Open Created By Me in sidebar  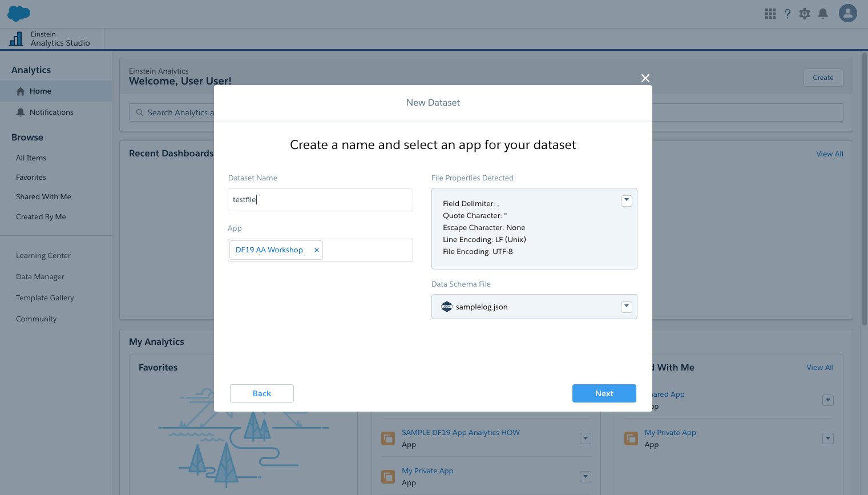pos(41,217)
